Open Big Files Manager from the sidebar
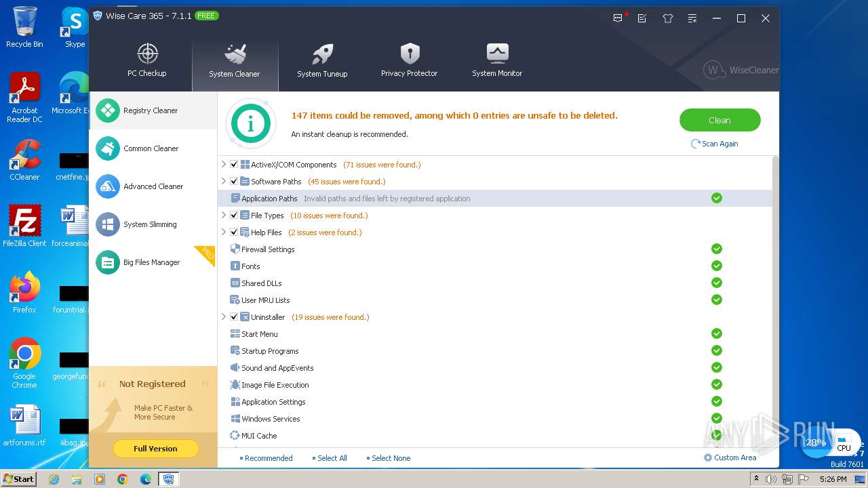The width and height of the screenshot is (868, 488). 153,262
